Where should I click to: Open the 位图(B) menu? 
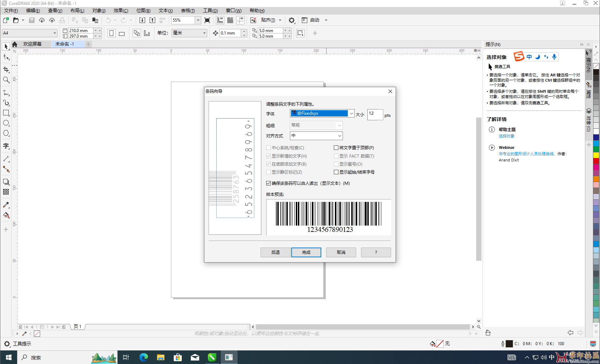143,10
